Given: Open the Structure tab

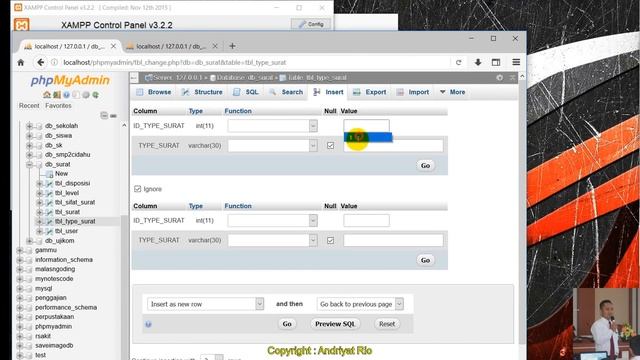Looking at the screenshot, I should click(x=202, y=92).
